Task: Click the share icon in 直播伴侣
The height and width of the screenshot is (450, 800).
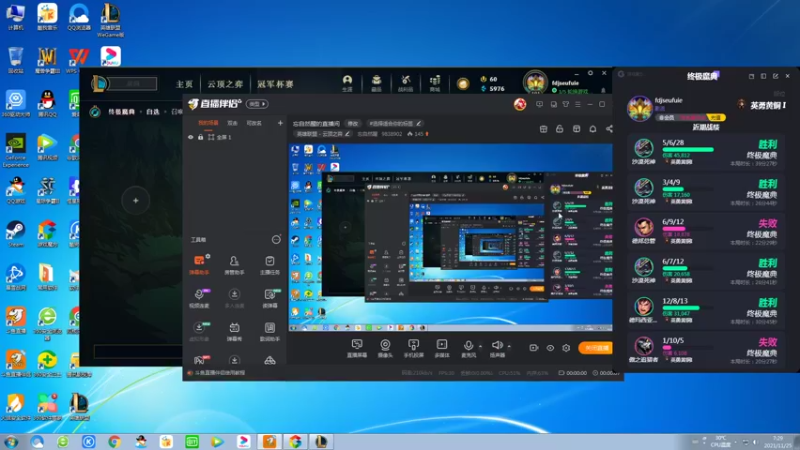Action: [x=609, y=129]
